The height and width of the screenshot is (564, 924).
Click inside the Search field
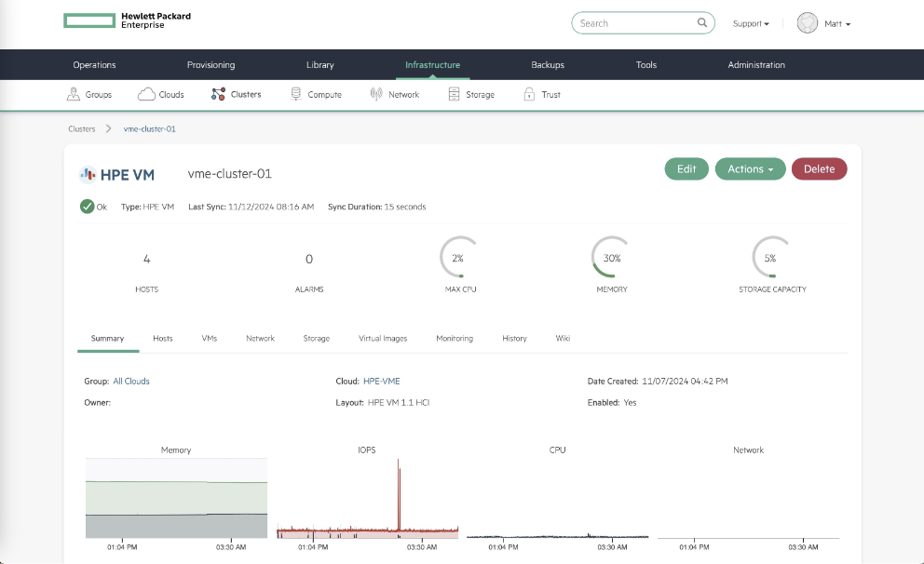[x=635, y=23]
